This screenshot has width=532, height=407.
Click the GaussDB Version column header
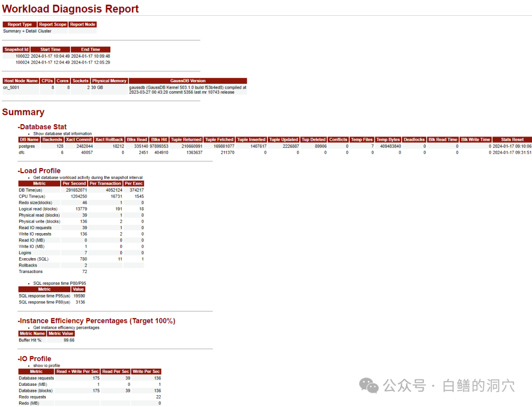point(188,81)
